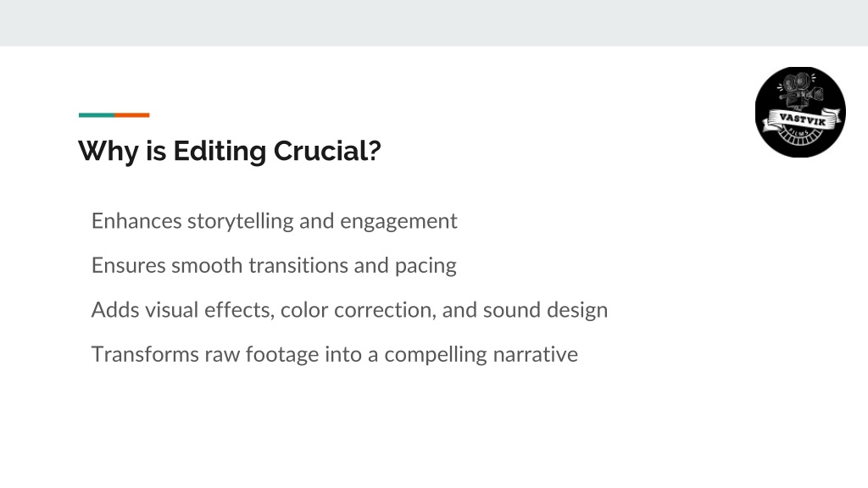Select the teal segment of accent line

(97, 115)
